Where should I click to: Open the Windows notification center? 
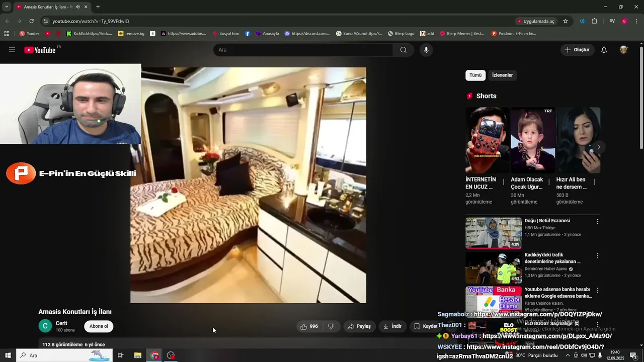coord(633,355)
